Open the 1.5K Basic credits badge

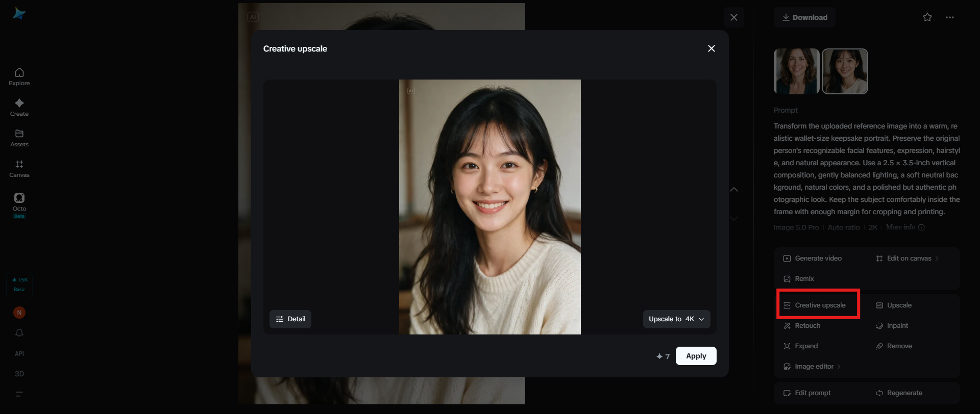[x=19, y=284]
